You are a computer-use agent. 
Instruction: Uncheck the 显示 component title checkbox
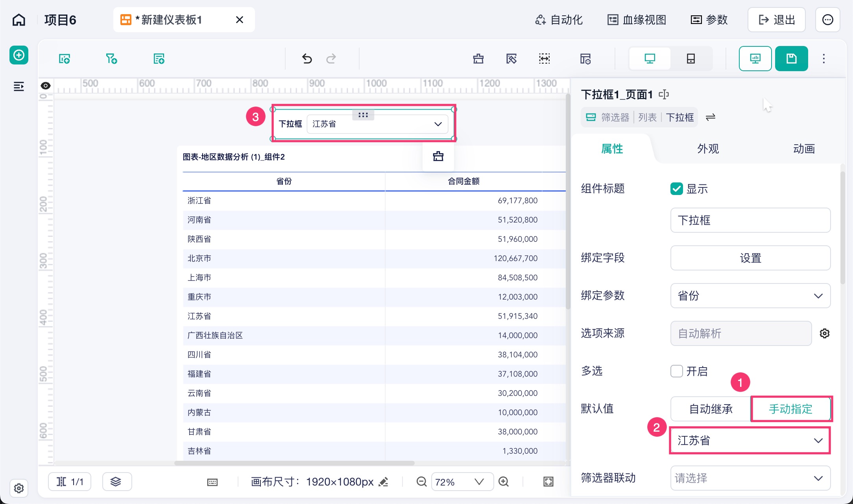(677, 189)
